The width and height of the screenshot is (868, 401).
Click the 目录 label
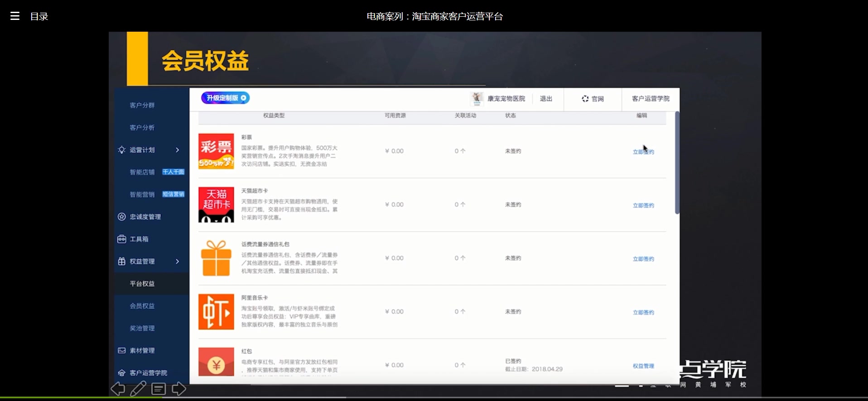(x=39, y=17)
